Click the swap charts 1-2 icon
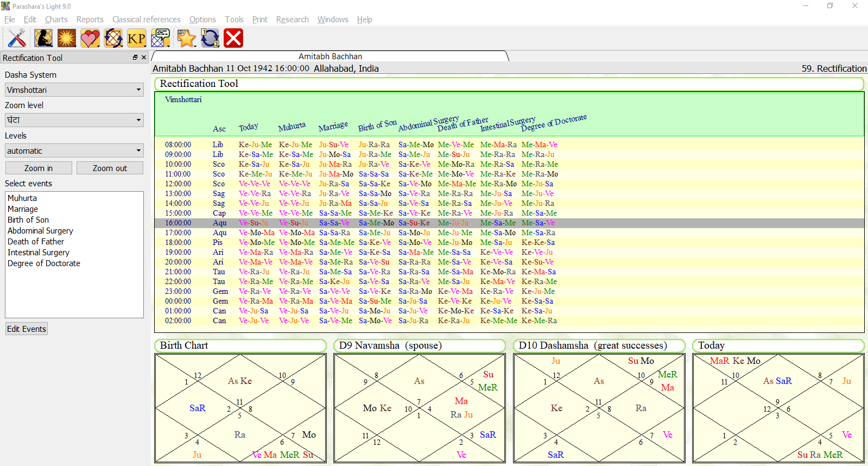The image size is (868, 466). pyautogui.click(x=210, y=38)
